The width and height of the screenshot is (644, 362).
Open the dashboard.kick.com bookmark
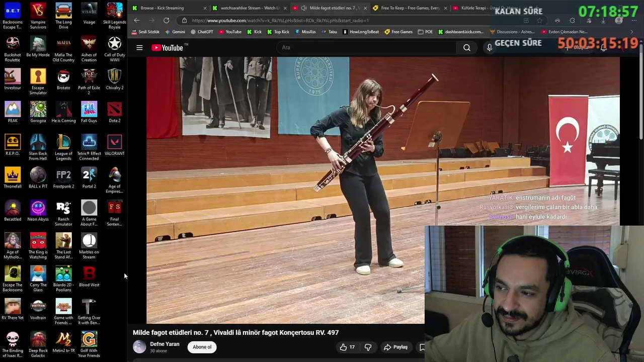(460, 32)
